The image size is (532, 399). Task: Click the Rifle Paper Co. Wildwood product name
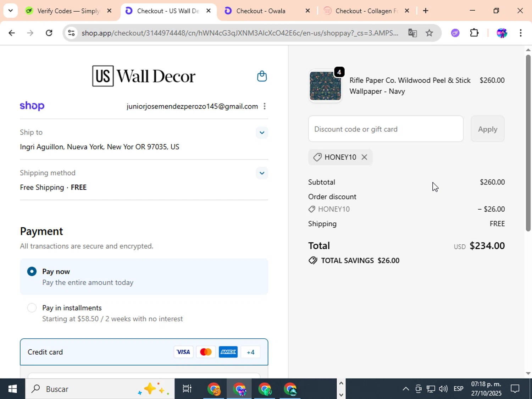click(x=410, y=86)
